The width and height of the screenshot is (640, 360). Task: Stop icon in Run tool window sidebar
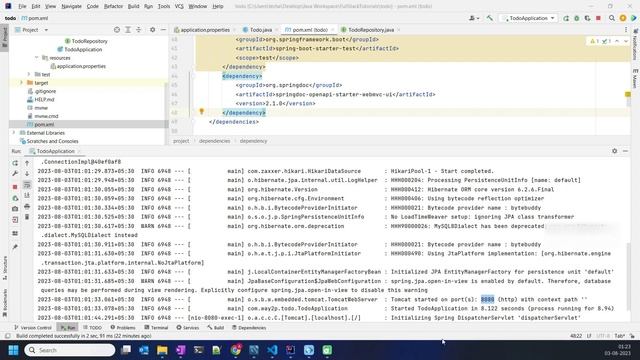15,187
